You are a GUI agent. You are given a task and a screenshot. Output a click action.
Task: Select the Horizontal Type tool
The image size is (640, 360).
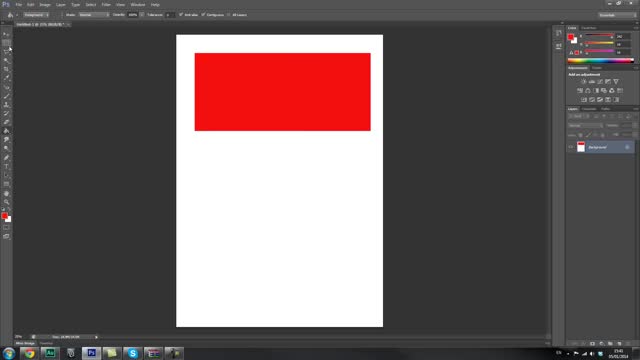pyautogui.click(x=6, y=167)
